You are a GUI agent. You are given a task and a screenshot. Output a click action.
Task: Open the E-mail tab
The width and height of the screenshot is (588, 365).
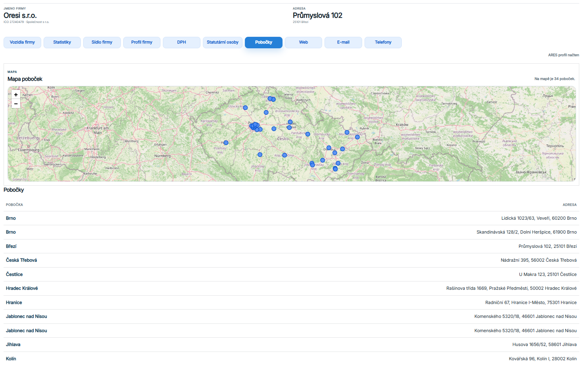click(x=343, y=42)
